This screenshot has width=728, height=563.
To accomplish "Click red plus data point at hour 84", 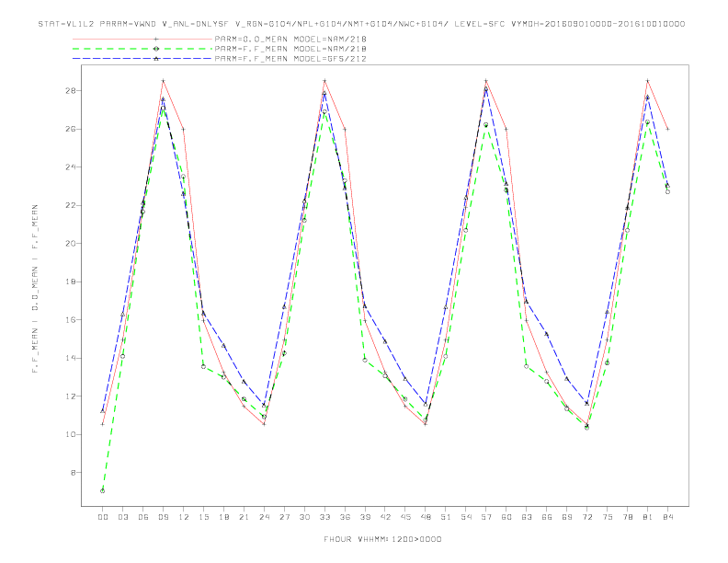I will [x=667, y=129].
